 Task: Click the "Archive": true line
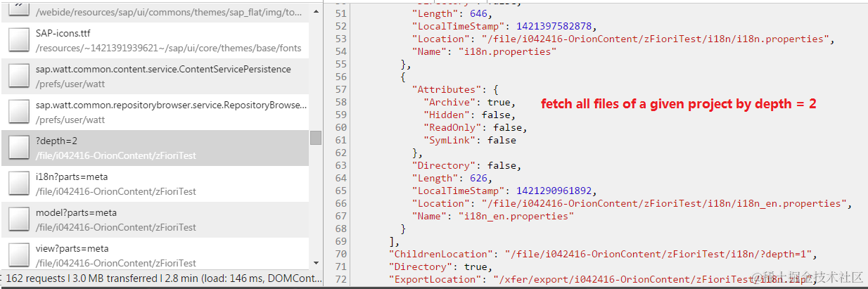click(x=469, y=102)
